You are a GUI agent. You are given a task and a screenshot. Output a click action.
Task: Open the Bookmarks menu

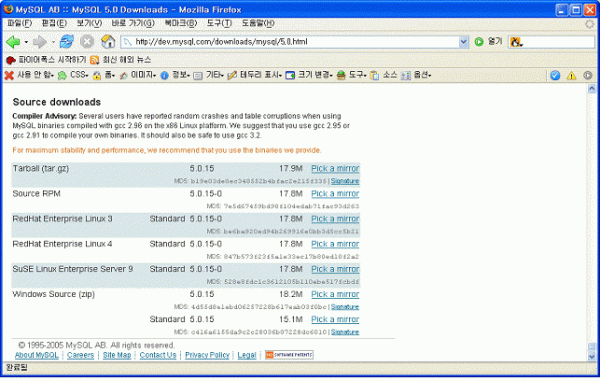(x=181, y=23)
